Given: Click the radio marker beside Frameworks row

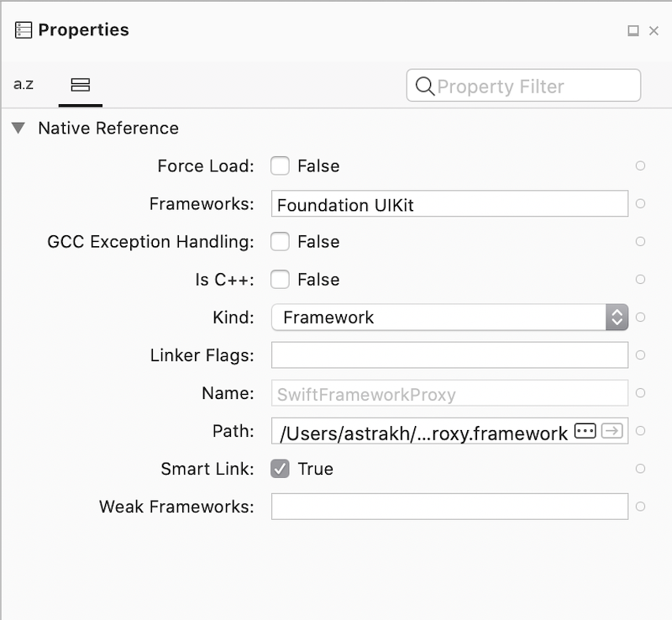Looking at the screenshot, I should tap(640, 203).
